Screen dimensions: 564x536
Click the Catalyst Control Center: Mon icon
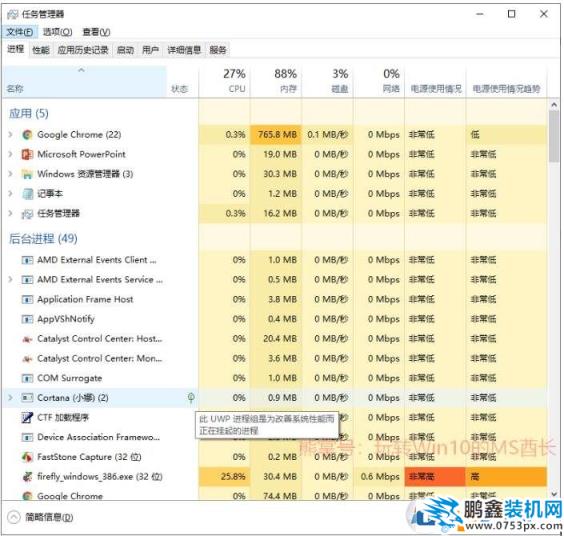tap(27, 359)
